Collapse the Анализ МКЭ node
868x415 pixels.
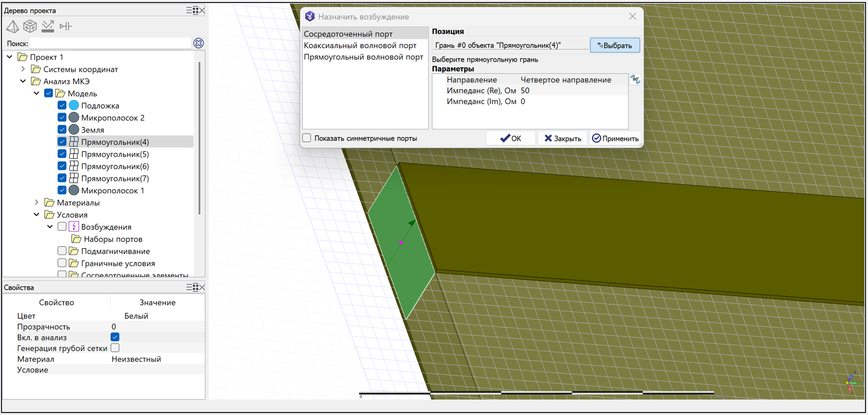point(23,81)
